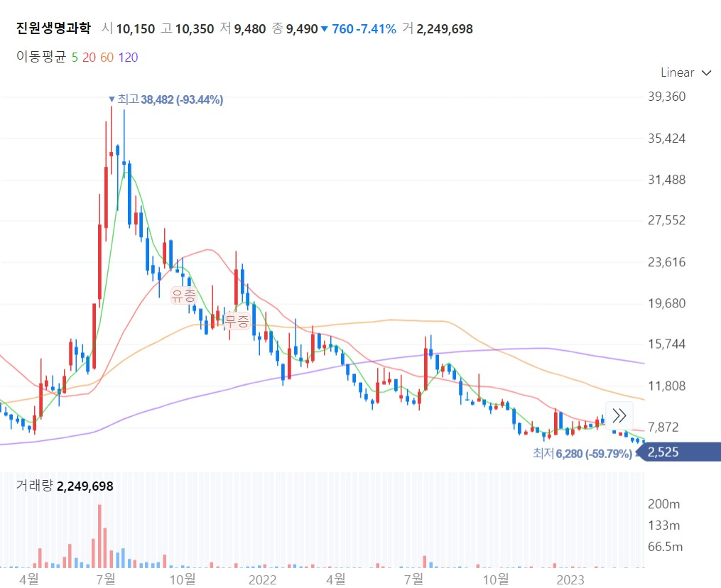721x588 pixels.
Task: Click the 35,424 price axis label
Action: (x=666, y=138)
